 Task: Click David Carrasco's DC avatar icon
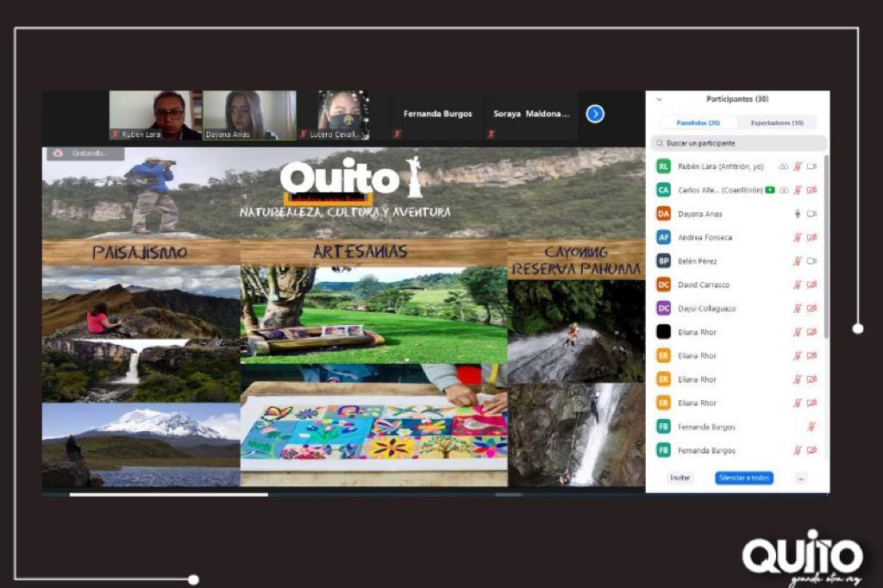coord(663,285)
